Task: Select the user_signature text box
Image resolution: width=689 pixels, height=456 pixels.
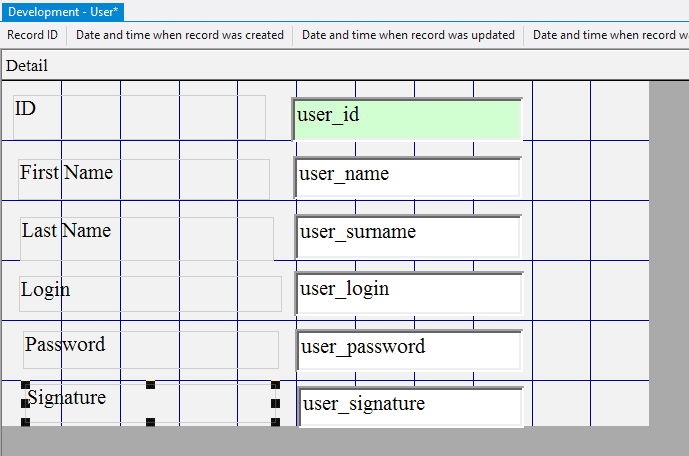Action: coord(410,406)
